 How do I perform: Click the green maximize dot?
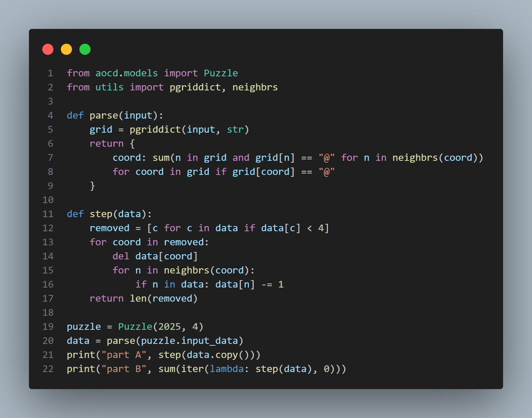pyautogui.click(x=85, y=49)
